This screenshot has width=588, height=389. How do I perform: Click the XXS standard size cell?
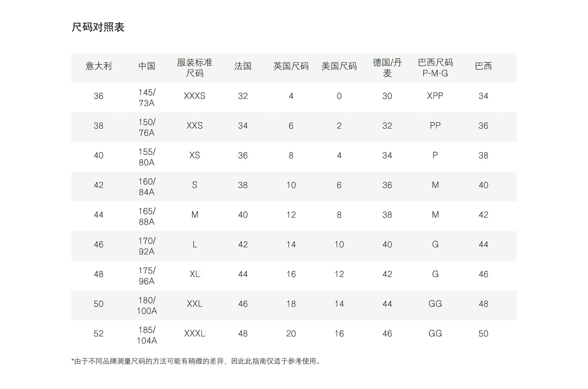(195, 126)
